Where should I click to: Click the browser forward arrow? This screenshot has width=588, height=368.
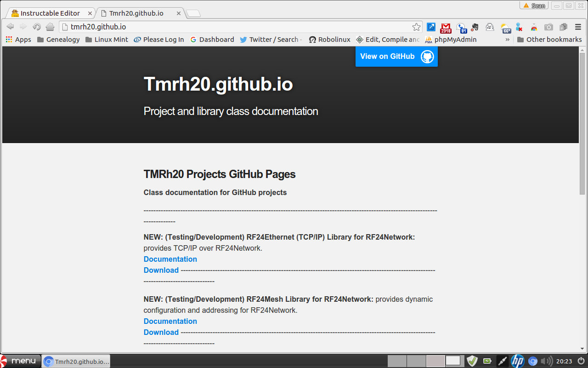click(x=23, y=27)
